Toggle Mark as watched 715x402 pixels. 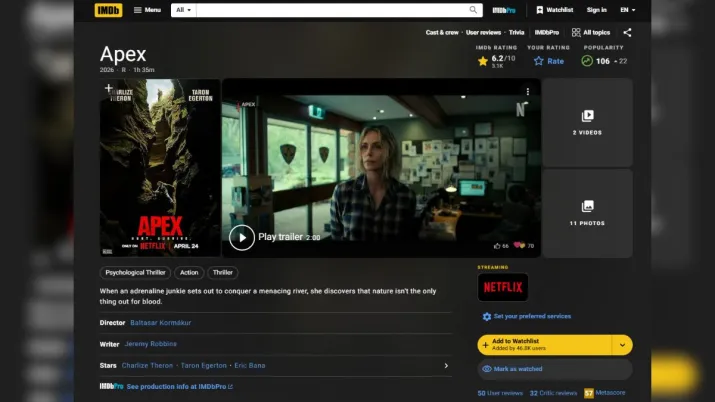click(x=554, y=369)
